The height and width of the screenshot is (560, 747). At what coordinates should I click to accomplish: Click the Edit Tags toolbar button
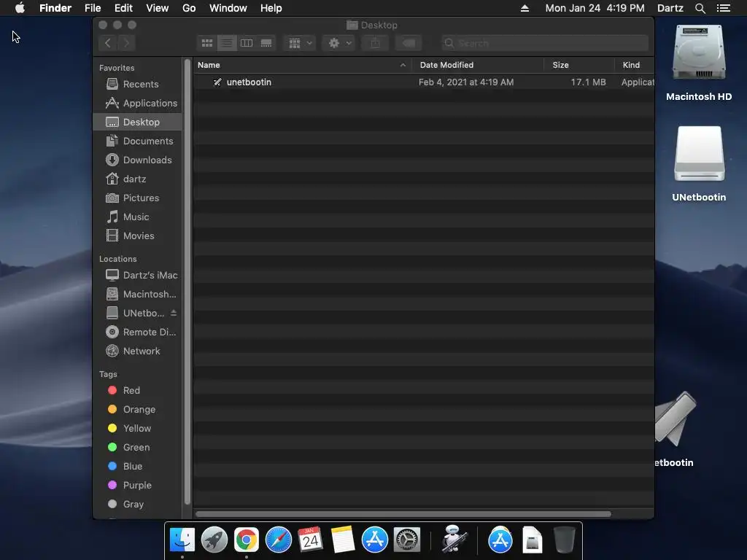click(409, 43)
